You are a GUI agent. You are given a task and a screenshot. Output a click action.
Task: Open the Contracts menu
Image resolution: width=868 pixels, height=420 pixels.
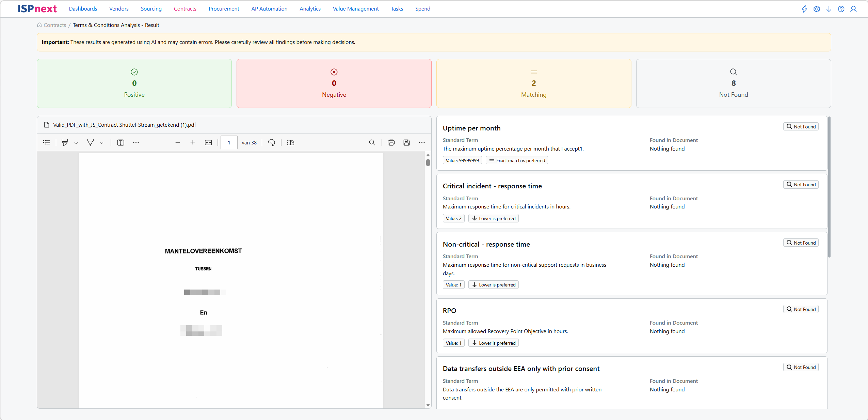pyautogui.click(x=185, y=9)
